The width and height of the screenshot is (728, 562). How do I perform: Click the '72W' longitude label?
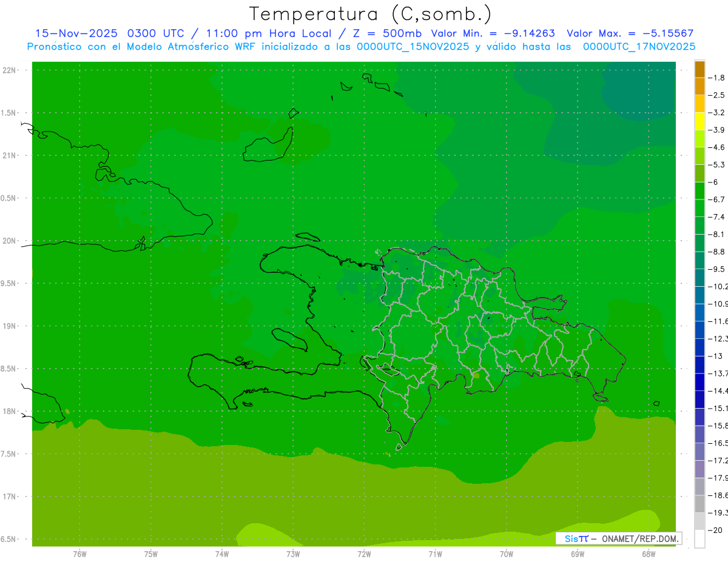[364, 554]
